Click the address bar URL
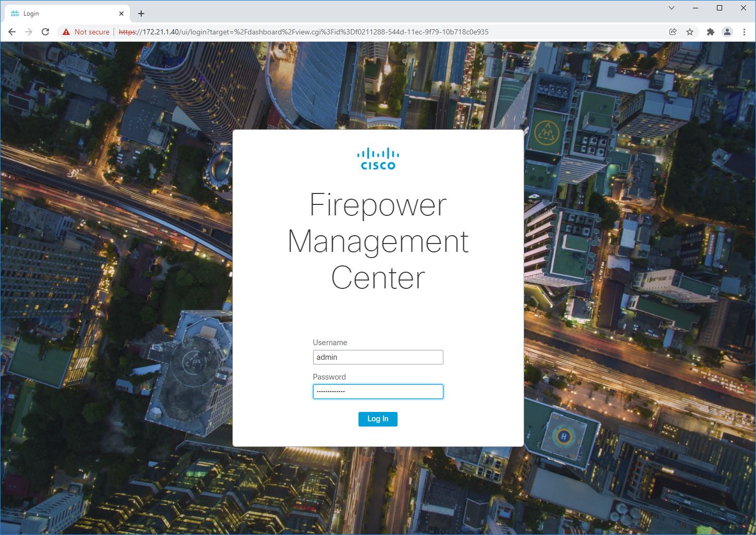This screenshot has height=535, width=756. [304, 32]
